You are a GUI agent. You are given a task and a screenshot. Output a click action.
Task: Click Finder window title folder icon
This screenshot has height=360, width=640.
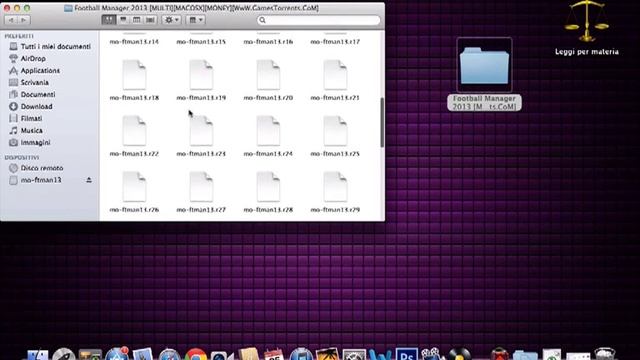pos(68,8)
